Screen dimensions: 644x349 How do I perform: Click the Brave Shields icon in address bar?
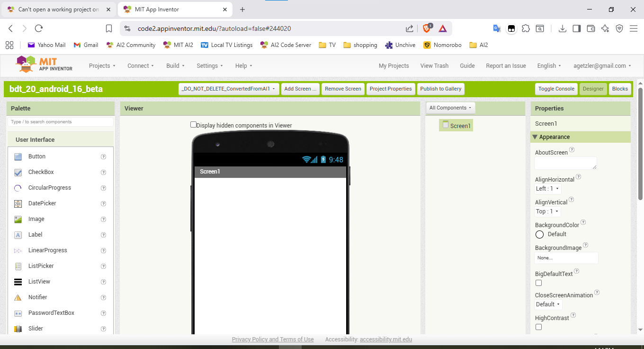(427, 28)
